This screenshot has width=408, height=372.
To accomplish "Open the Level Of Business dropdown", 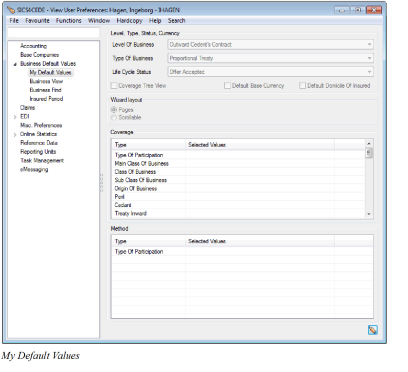I will (x=270, y=44).
